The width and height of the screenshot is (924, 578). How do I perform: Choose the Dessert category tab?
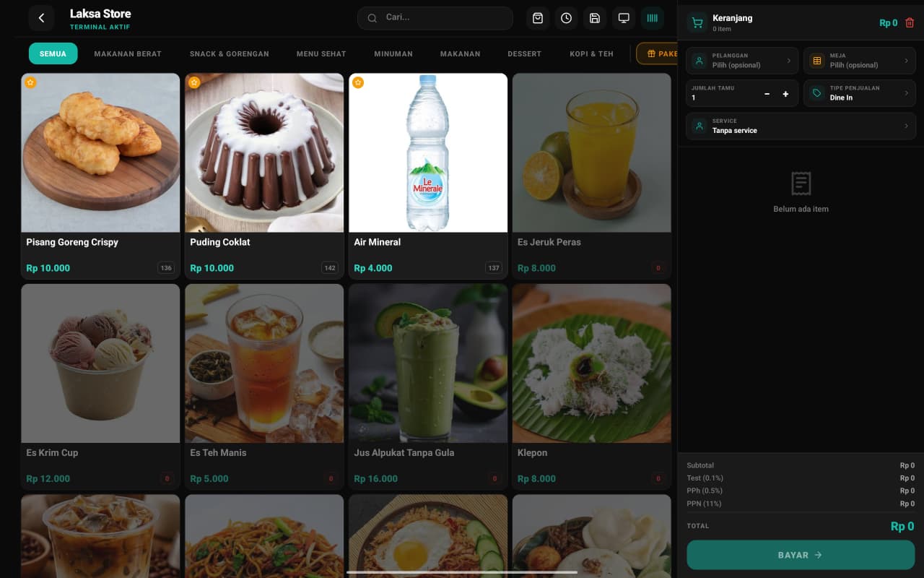coord(525,53)
